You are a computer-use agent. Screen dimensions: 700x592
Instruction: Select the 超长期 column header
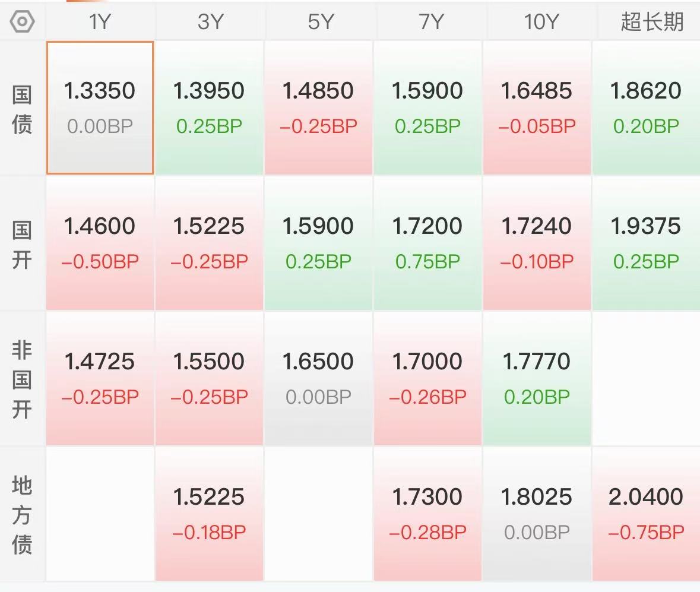[652, 21]
